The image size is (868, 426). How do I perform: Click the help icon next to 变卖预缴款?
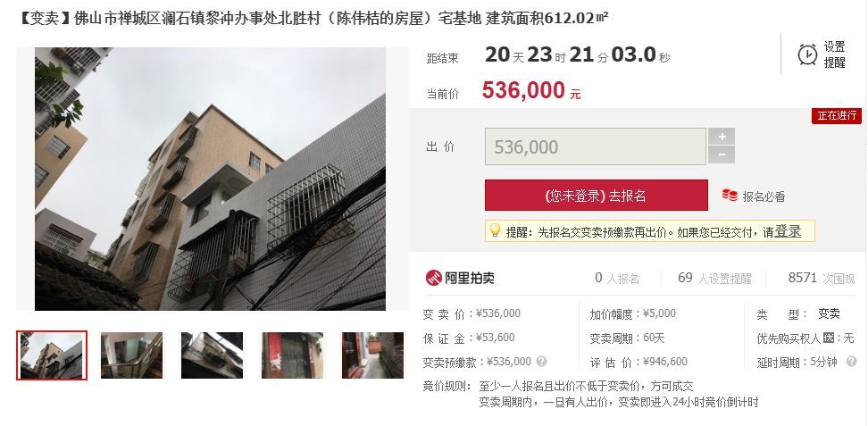click(541, 361)
